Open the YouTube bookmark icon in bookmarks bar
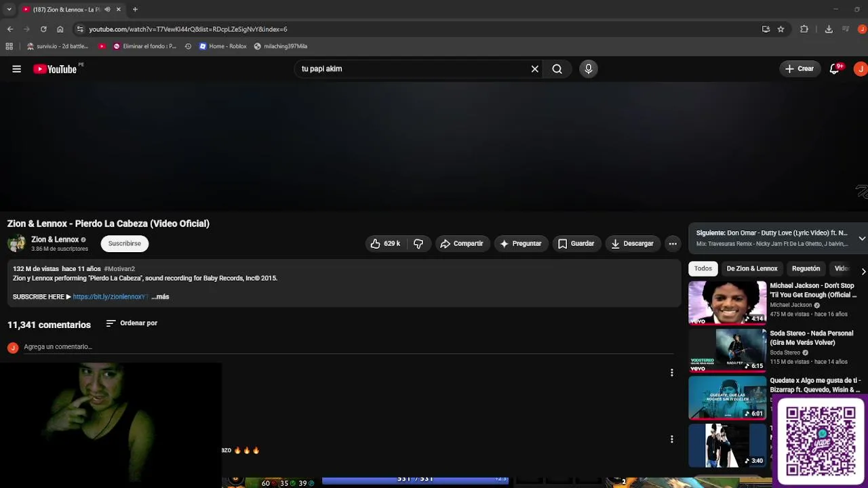 pyautogui.click(x=102, y=46)
